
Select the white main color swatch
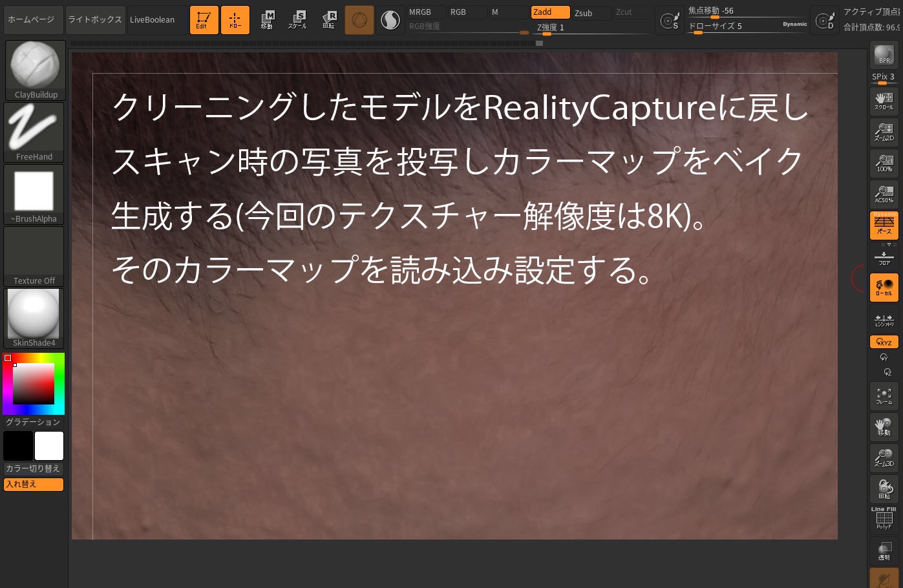[49, 446]
